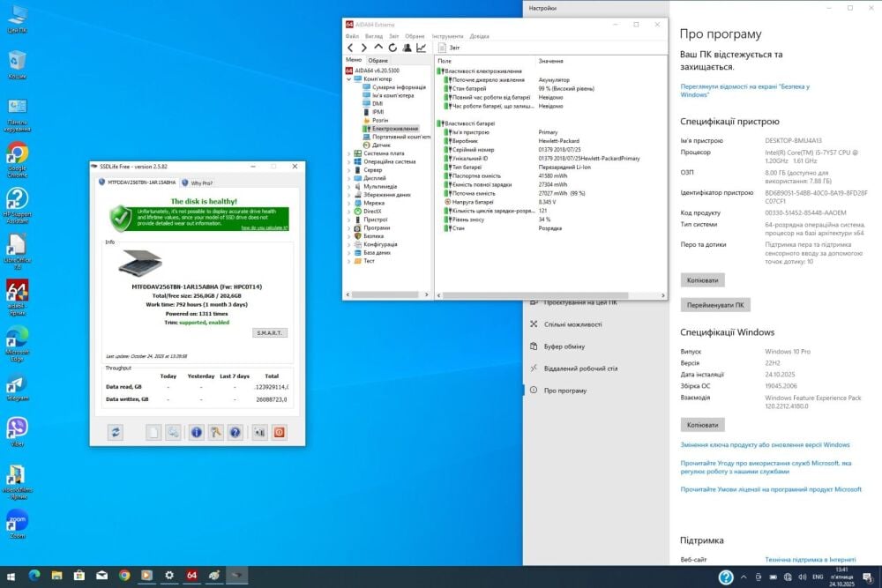Open Google Chrome desktop shortcut
Image resolution: width=882 pixels, height=588 pixels.
18,160
